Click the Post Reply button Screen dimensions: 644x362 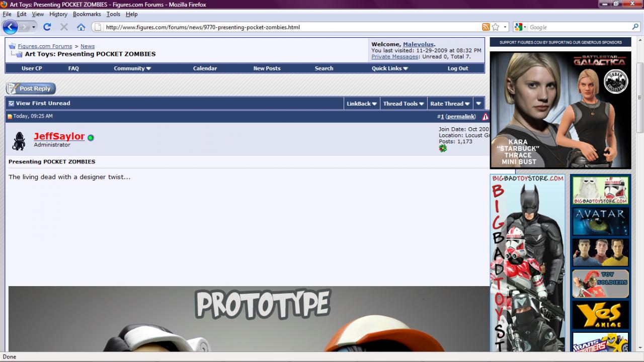click(31, 88)
